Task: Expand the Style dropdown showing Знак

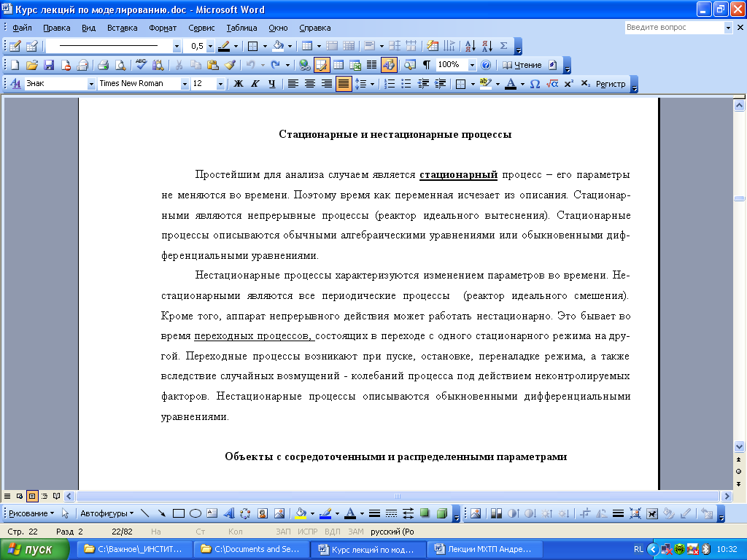Action: [x=91, y=85]
